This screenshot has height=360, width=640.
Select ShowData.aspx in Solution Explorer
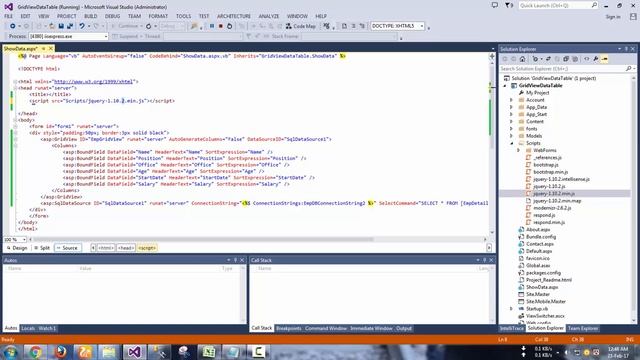tap(542, 287)
